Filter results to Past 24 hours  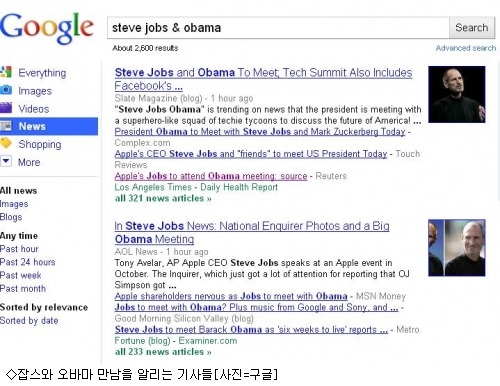pyautogui.click(x=27, y=262)
